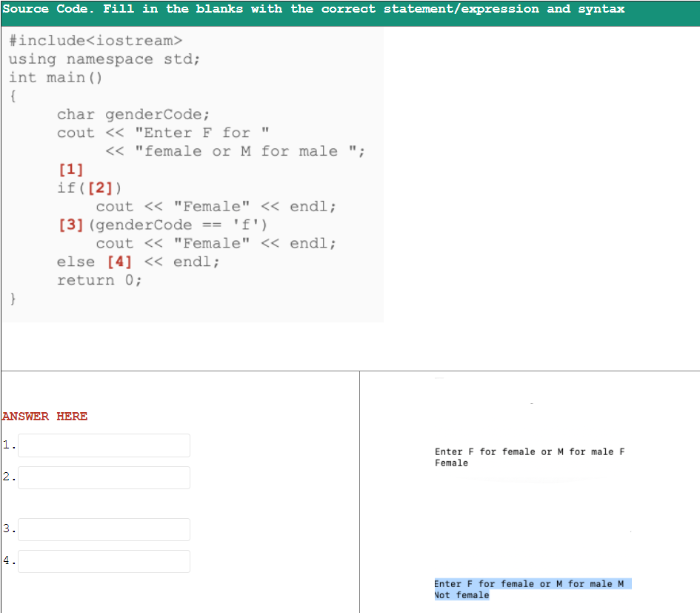Click inside the answer box for blank 4
This screenshot has height=613, width=700.
[104, 561]
